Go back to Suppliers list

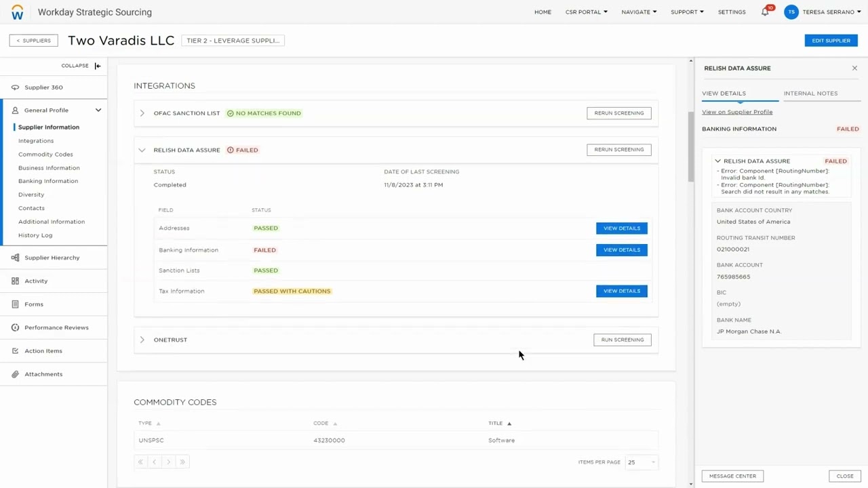pyautogui.click(x=34, y=41)
